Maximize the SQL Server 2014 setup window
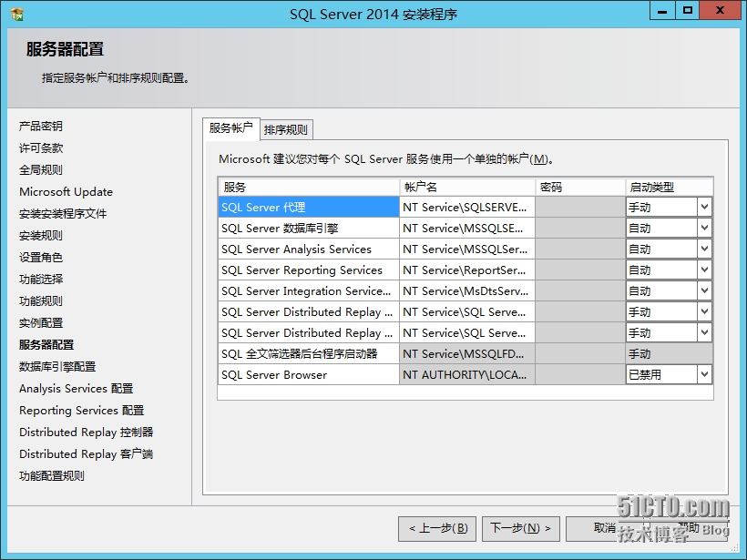 [688, 11]
